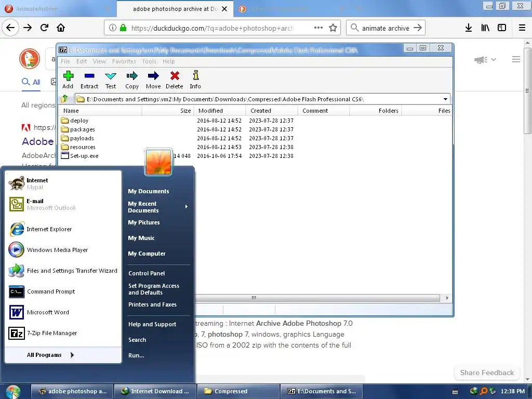Open 7-Zip File Manager from Start menu

pos(63,333)
